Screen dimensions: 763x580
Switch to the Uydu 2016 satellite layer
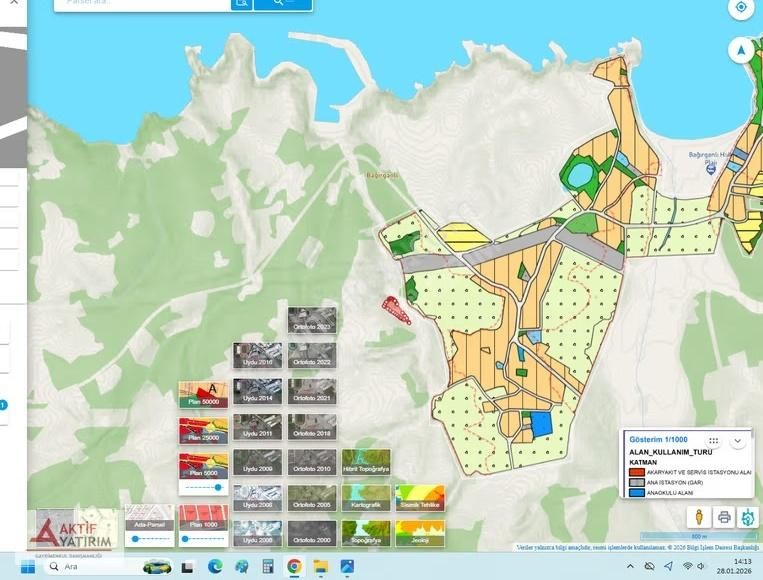click(x=257, y=356)
